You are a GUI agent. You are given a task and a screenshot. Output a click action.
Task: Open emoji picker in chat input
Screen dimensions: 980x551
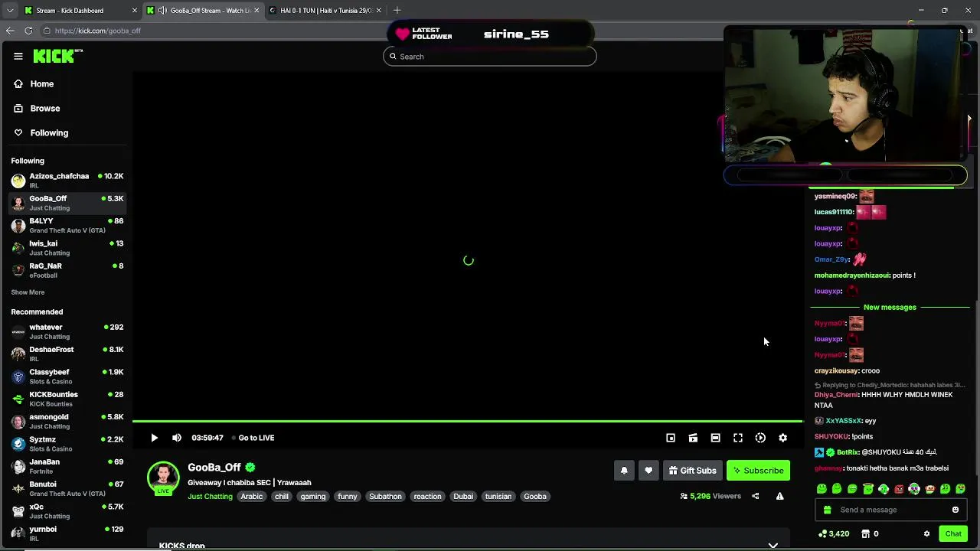(x=955, y=510)
